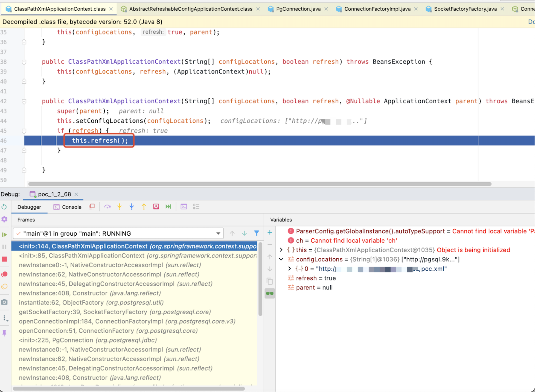Viewport: 535px width, 392px height.
Task: Close the ClassPathXmlApplicationContext.class tab
Action: pos(111,9)
